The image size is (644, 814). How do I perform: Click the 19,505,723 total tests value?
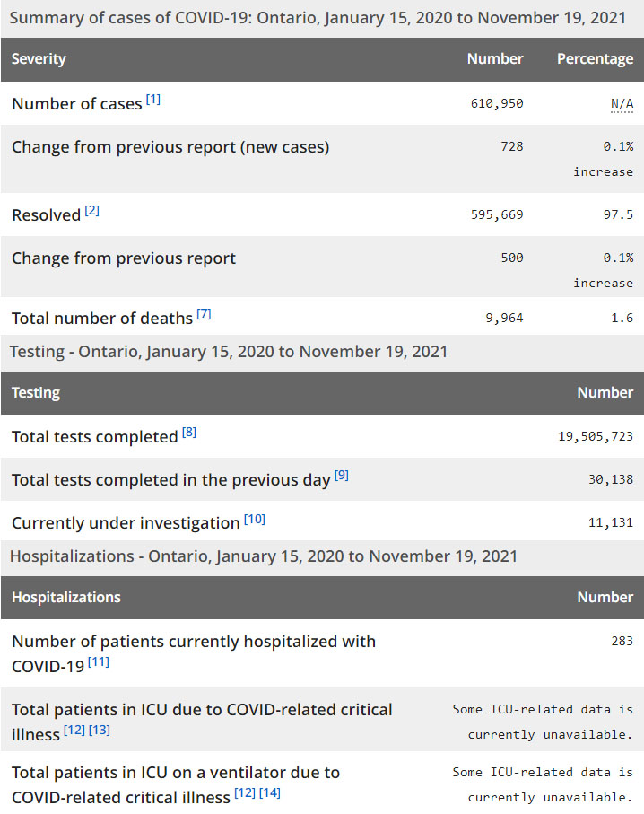click(x=596, y=437)
